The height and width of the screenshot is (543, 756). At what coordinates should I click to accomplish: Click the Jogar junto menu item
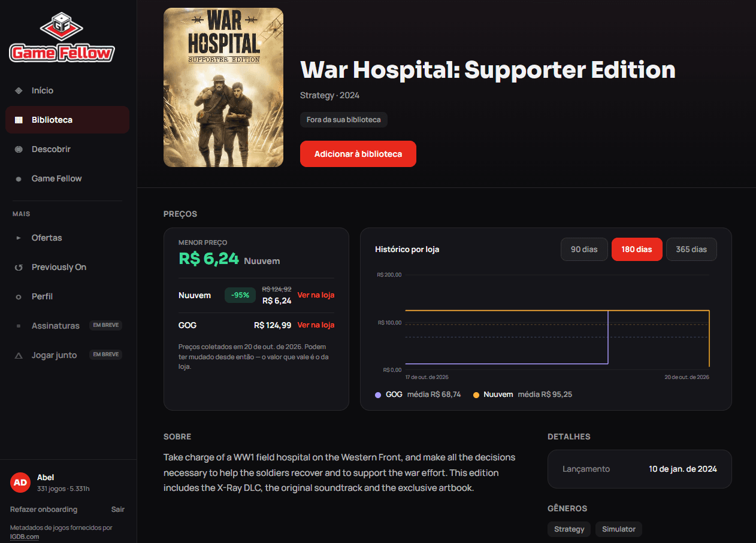[x=67, y=355]
